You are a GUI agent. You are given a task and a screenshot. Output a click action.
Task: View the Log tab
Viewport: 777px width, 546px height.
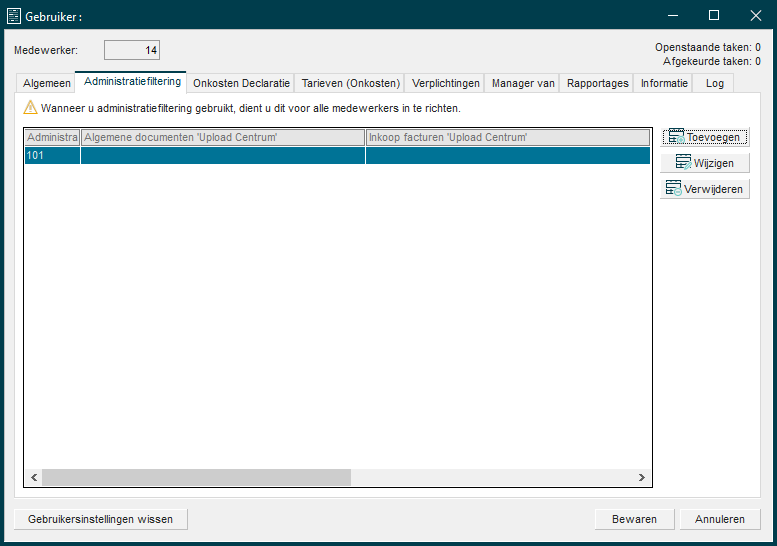pyautogui.click(x=714, y=83)
